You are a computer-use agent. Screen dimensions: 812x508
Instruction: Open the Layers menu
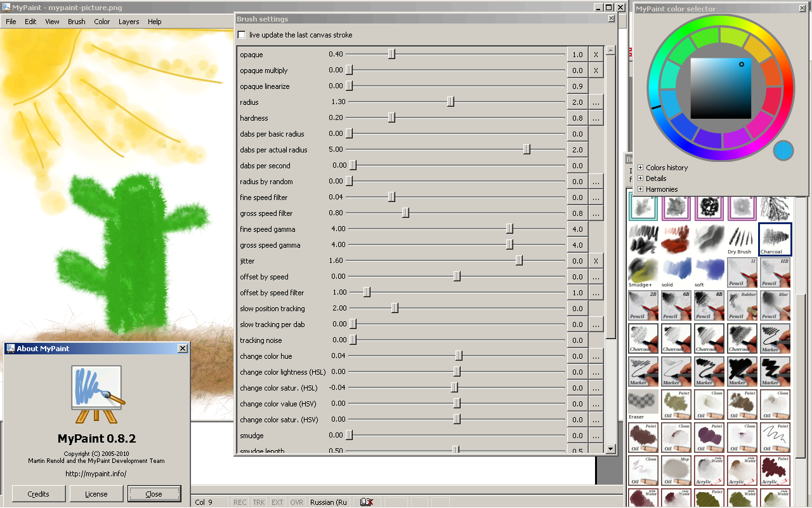[x=129, y=21]
